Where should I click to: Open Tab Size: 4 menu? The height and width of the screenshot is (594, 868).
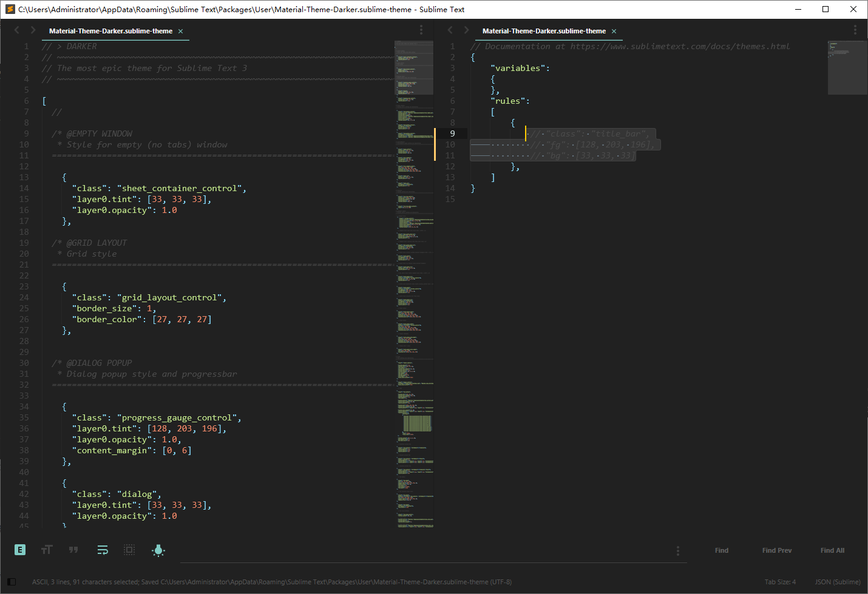pos(780,582)
